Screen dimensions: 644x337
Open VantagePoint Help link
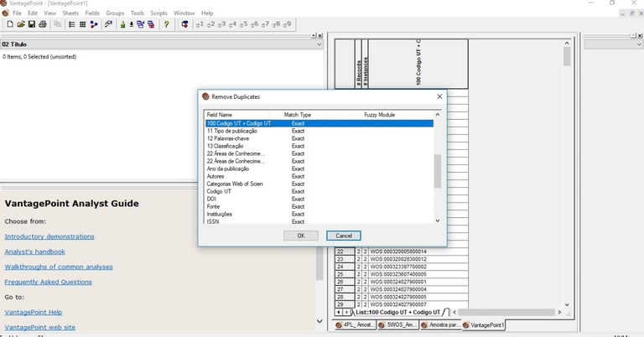click(x=34, y=313)
